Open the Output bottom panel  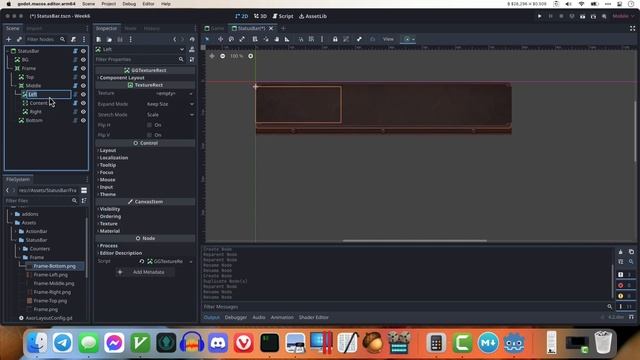pyautogui.click(x=211, y=317)
